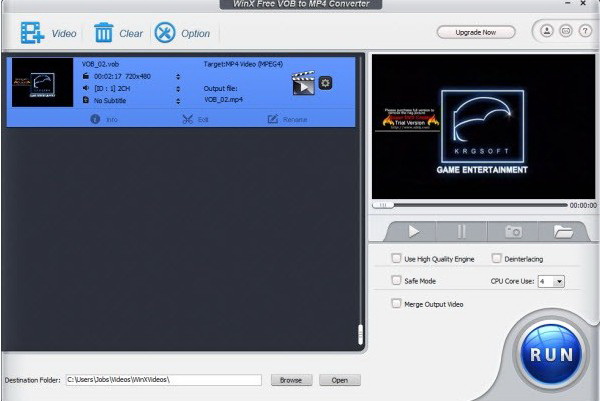Viewport: 600px width, 401px height.
Task: Open the output folder icon under preview
Action: pyautogui.click(x=563, y=231)
